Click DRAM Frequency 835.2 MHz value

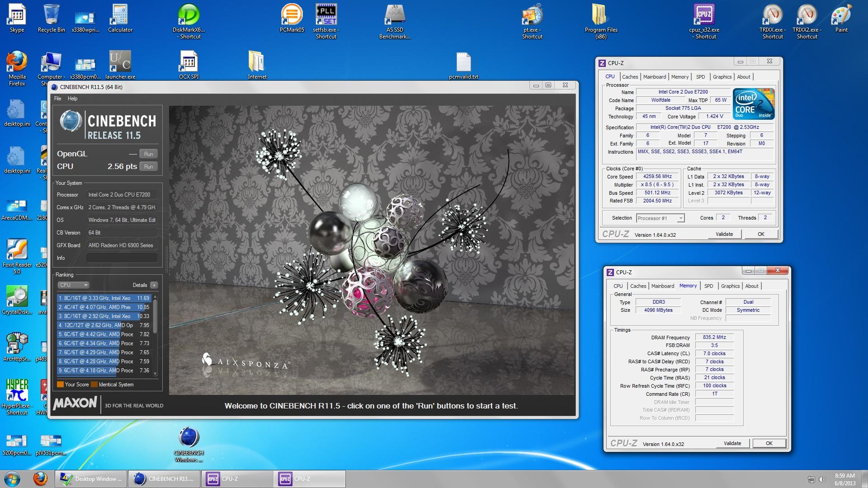[714, 338]
